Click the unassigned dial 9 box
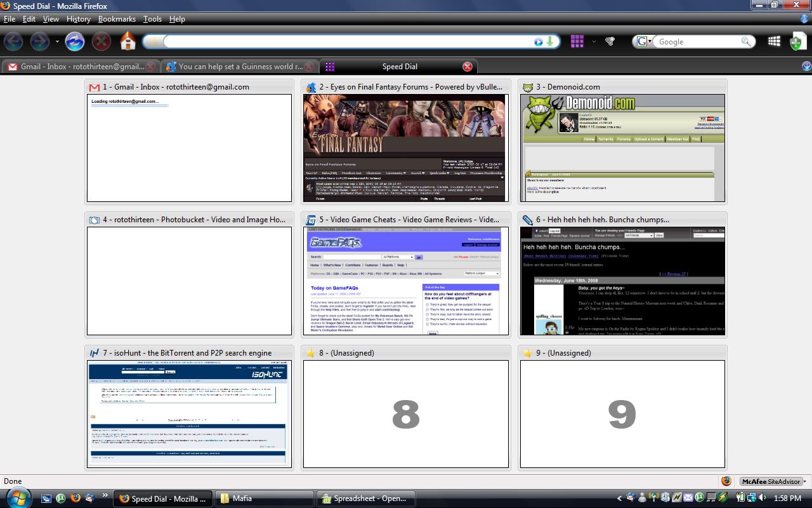This screenshot has width=812, height=508. pyautogui.click(x=622, y=414)
